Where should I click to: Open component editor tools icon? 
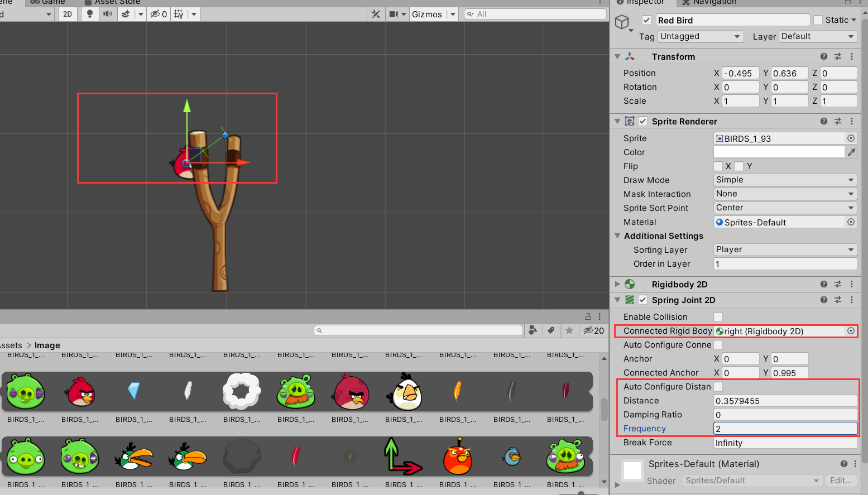tap(376, 14)
